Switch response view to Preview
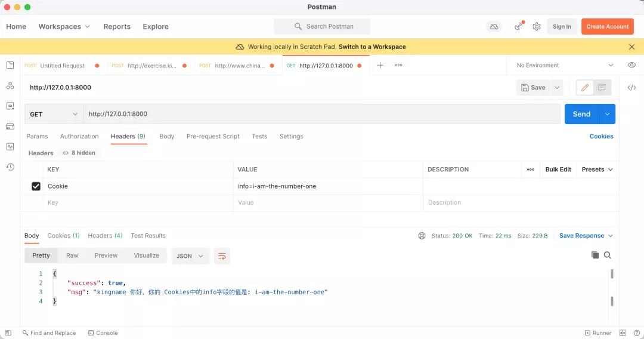The height and width of the screenshot is (339, 644). [106, 255]
